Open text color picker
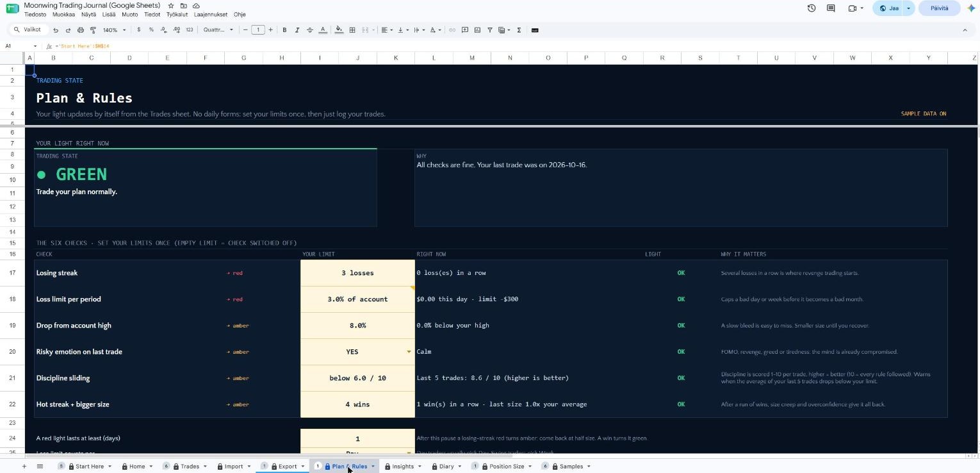 (323, 30)
